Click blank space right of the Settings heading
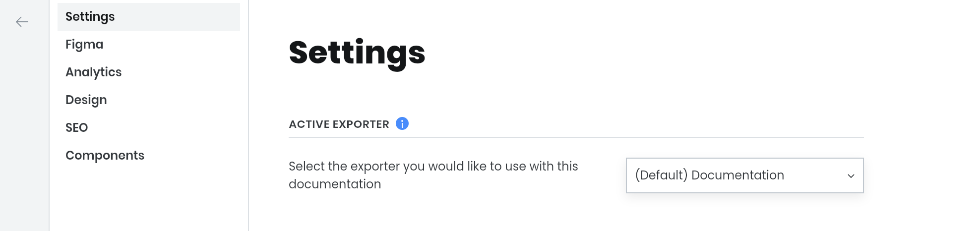Image resolution: width=980 pixels, height=231 pixels. [x=645, y=53]
